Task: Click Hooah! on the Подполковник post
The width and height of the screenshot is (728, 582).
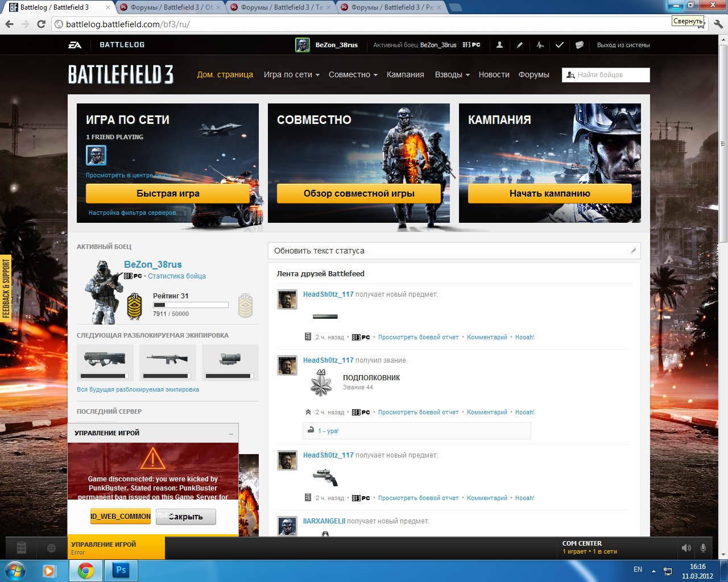Action: [x=525, y=412]
